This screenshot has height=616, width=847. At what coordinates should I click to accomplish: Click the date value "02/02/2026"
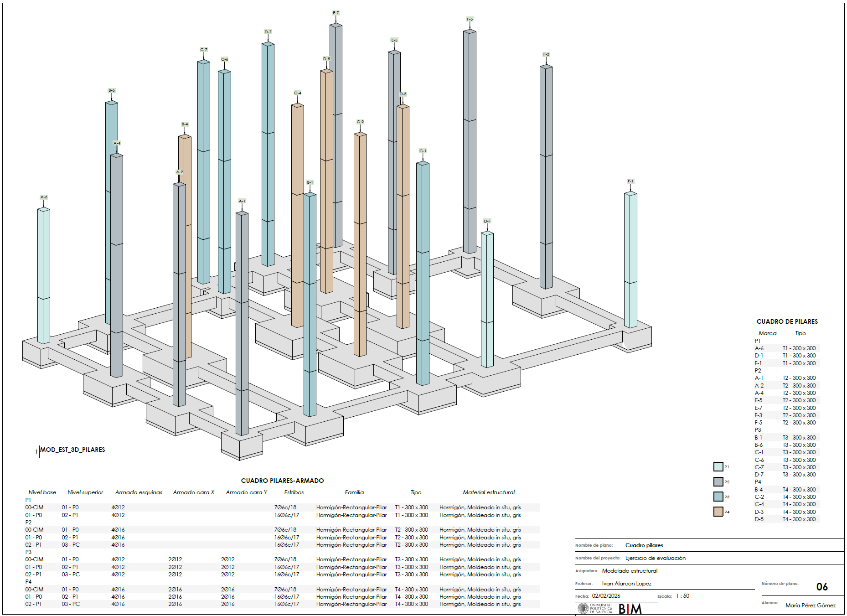606,596
